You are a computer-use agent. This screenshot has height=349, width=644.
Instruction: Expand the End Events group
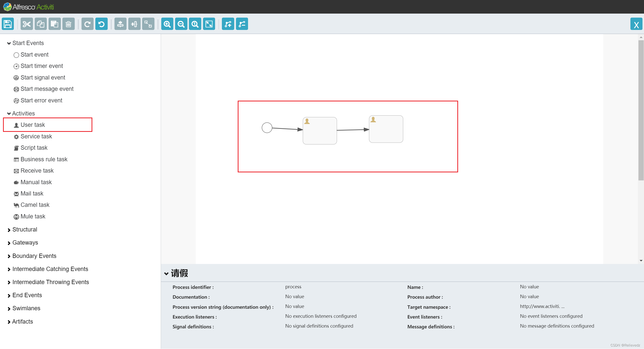point(9,296)
